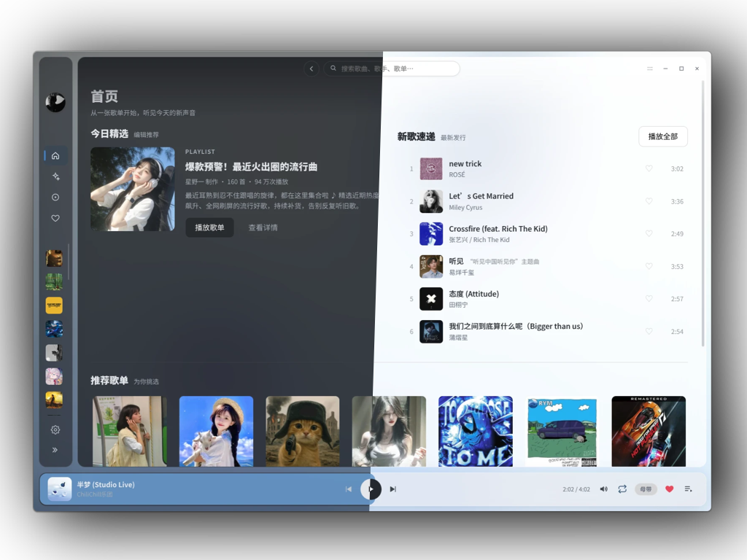
Task: Play the song 听见
Action: [456, 262]
